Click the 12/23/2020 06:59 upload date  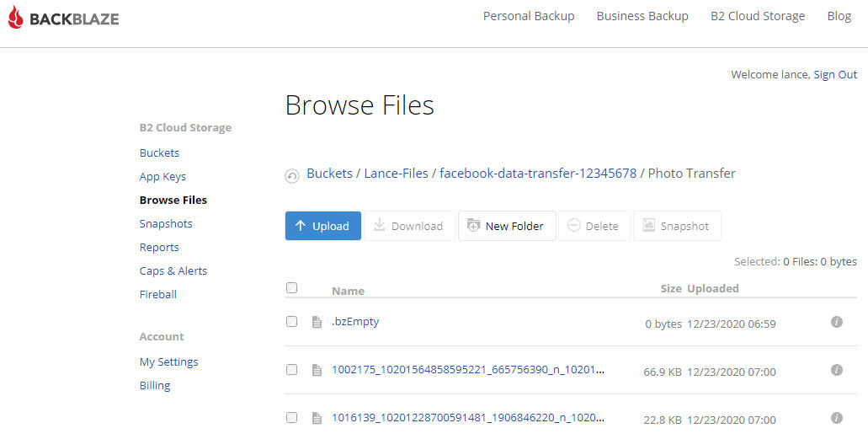(732, 324)
